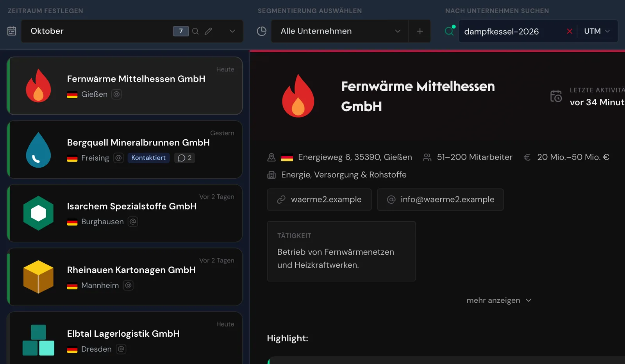This screenshot has width=625, height=364.
Task: Select the Elbtal Lagerlogistik GmbH card
Action: coord(125,338)
